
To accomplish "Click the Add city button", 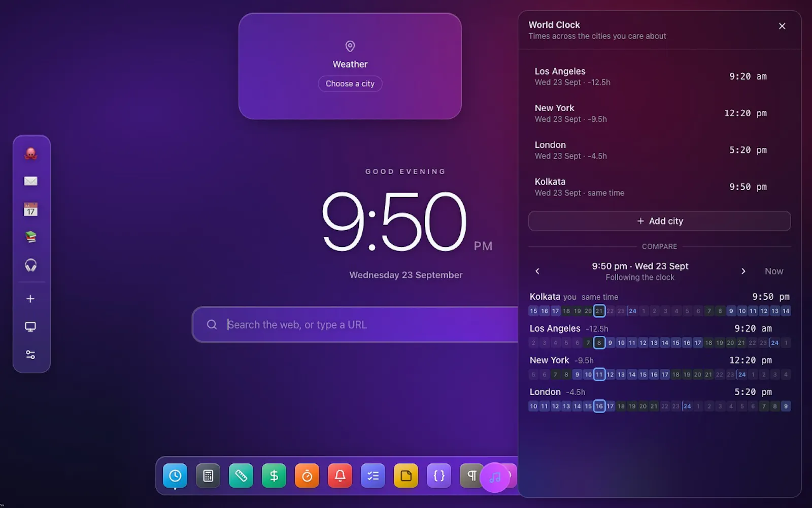I will click(660, 221).
